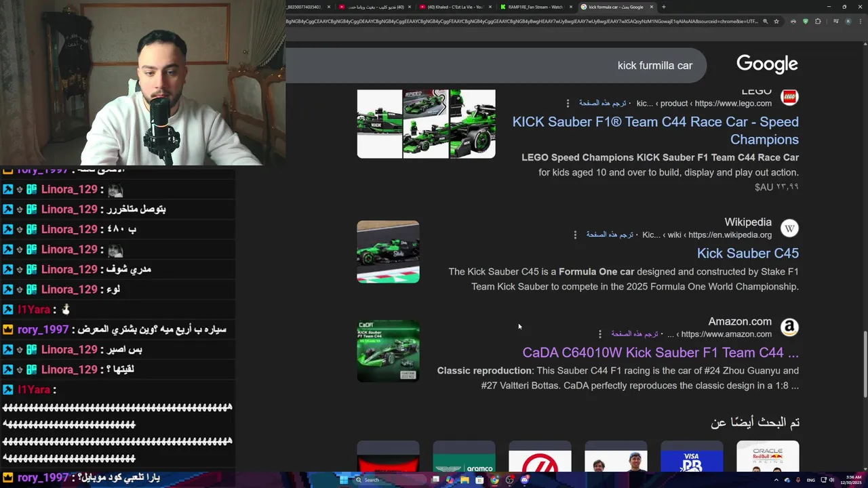Bookmark this page with star icon
868x488 pixels.
(x=776, y=22)
